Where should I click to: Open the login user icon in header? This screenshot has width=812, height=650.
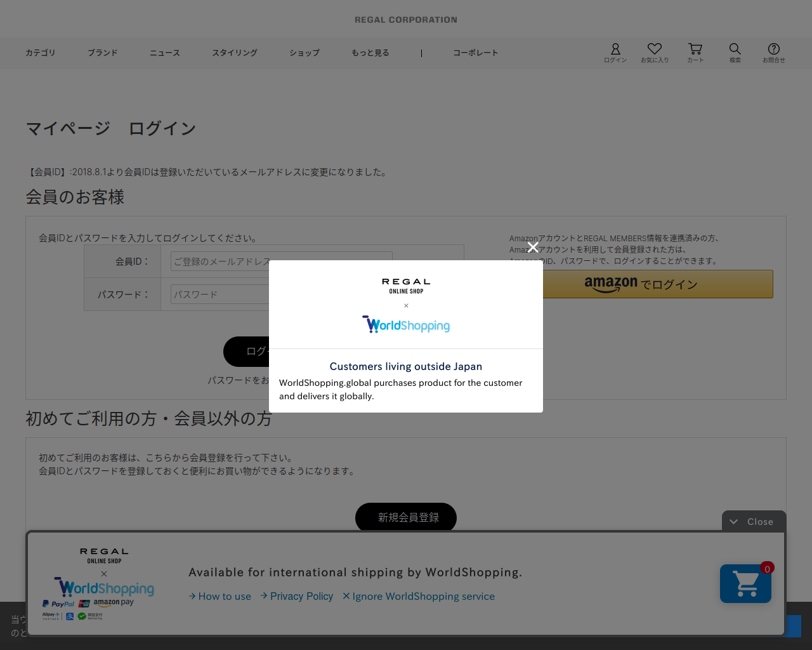[615, 53]
